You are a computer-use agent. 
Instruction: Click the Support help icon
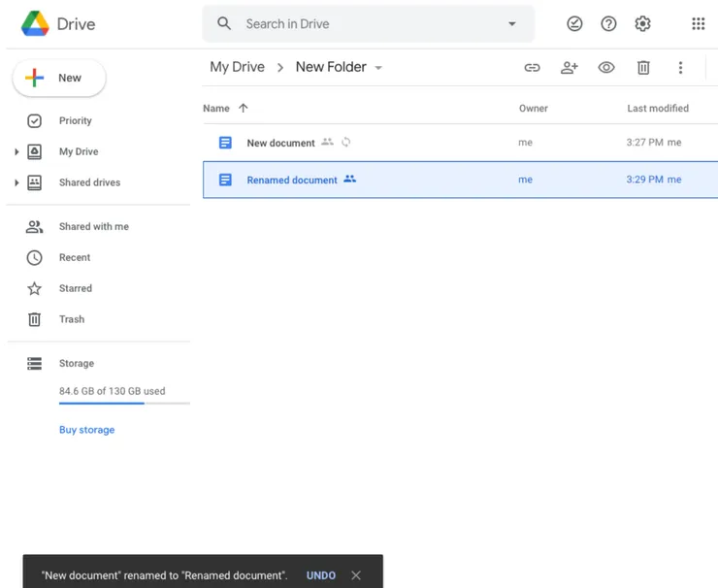click(608, 24)
